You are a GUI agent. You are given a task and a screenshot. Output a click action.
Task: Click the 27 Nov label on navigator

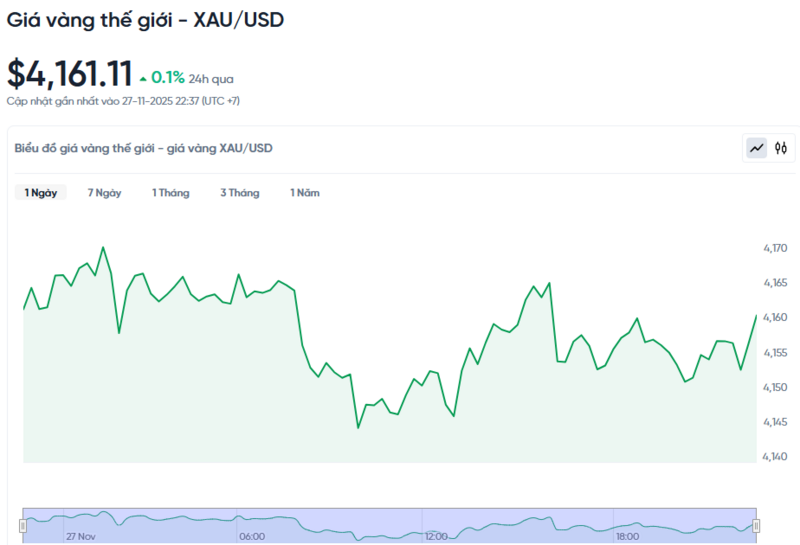coord(79,537)
